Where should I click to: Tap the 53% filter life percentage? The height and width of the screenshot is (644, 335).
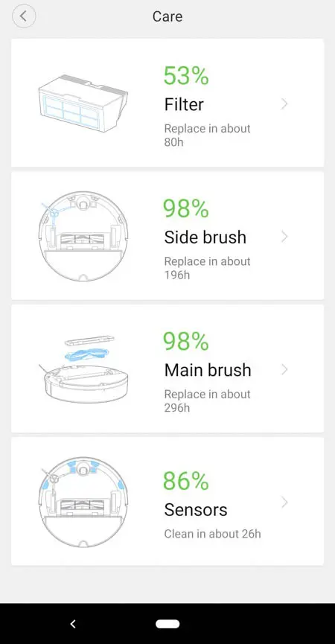pyautogui.click(x=186, y=76)
